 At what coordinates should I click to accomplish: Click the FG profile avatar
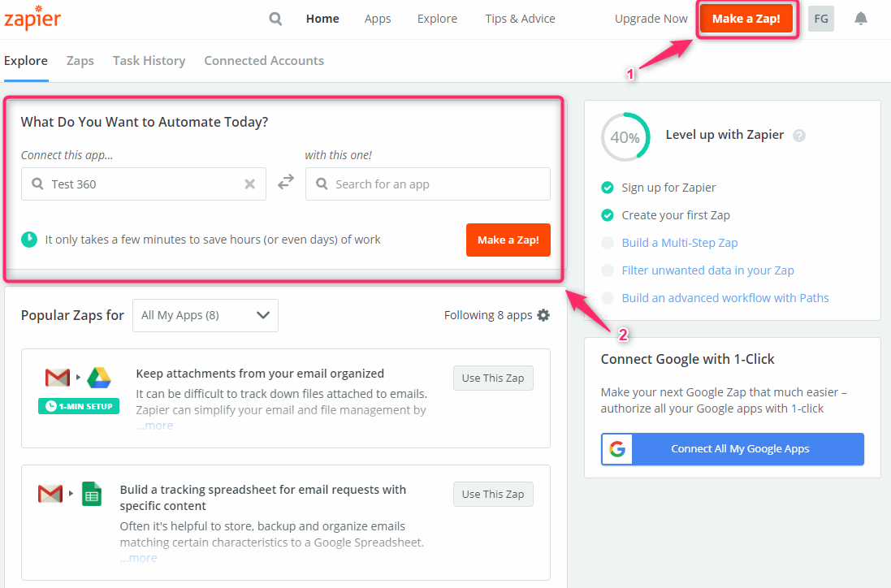[821, 19]
